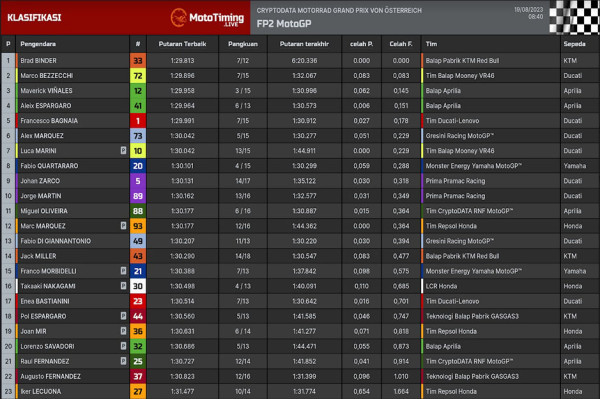Image resolution: width=600 pixels, height=399 pixels.
Task: Click bike Yamaha in Morbidelli row
Action: [x=574, y=271]
